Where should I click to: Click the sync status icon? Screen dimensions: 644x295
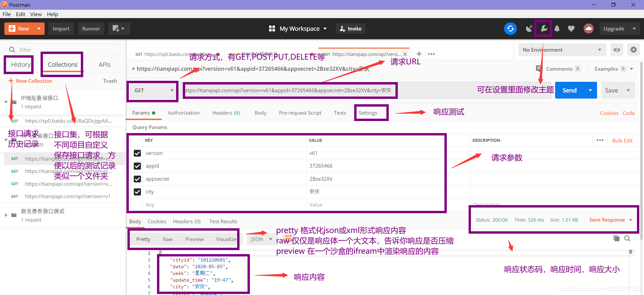[510, 28]
